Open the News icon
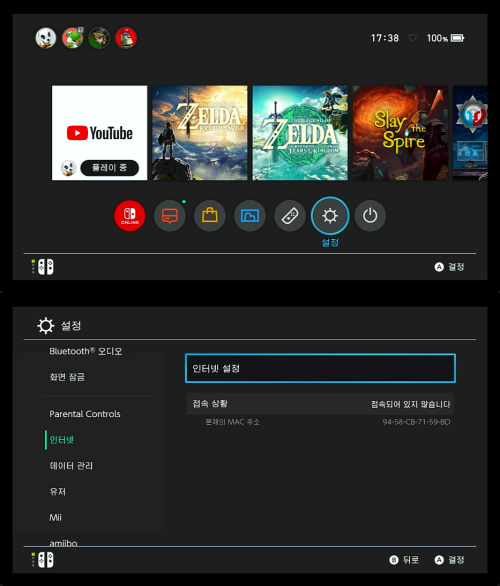 click(170, 216)
